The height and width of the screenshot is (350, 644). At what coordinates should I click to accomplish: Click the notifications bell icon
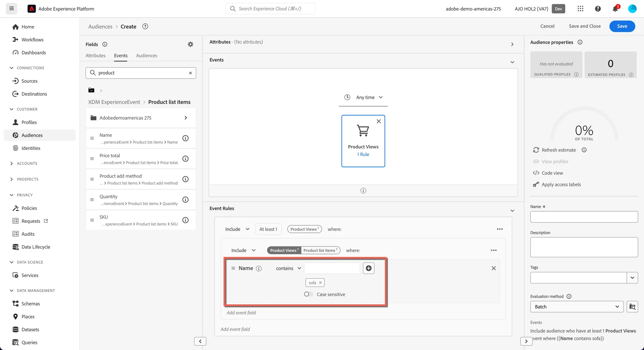coord(615,9)
